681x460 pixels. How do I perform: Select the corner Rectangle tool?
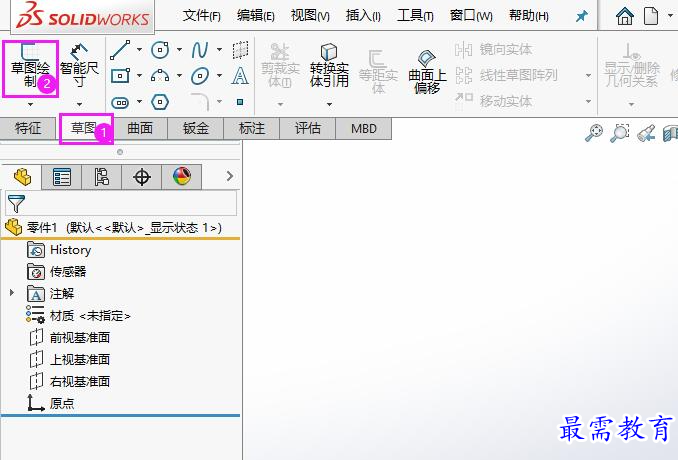tap(120, 76)
